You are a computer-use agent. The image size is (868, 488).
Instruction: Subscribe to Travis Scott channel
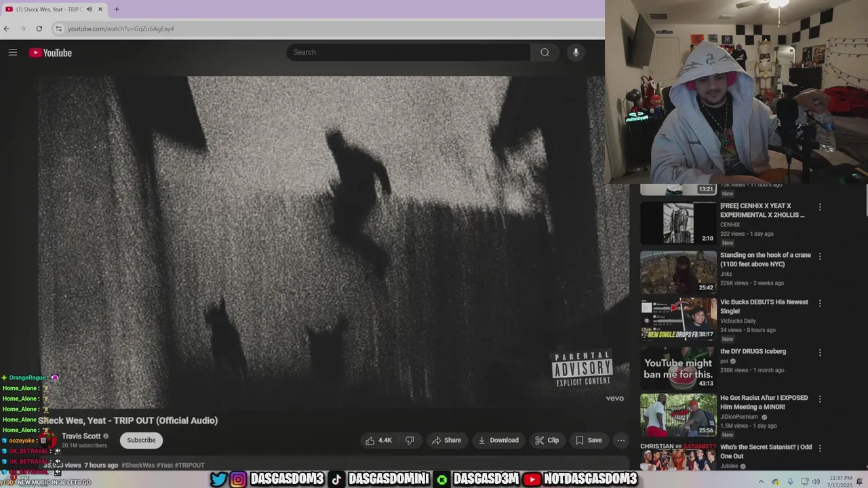point(141,440)
